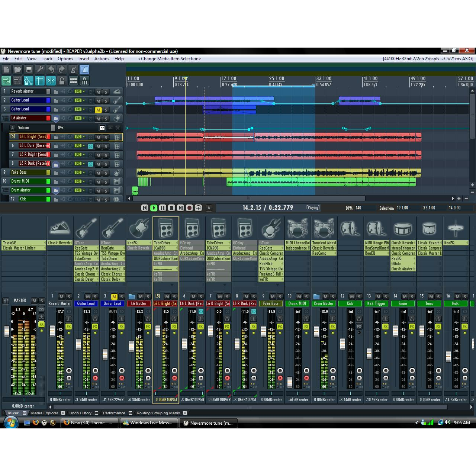The width and height of the screenshot is (476, 476).
Task: Solo the Kick channel in the mixer
Action: coord(359,296)
